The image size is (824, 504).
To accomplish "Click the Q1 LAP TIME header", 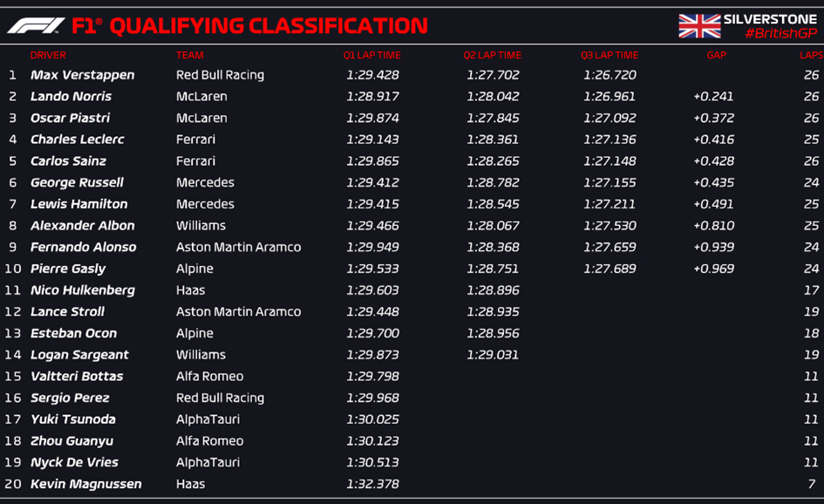I will [372, 55].
